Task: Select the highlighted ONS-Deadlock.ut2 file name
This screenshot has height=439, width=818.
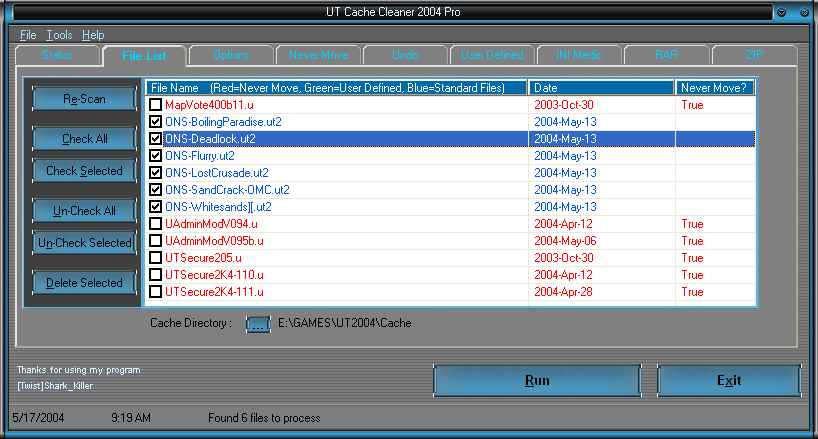Action: coord(210,139)
